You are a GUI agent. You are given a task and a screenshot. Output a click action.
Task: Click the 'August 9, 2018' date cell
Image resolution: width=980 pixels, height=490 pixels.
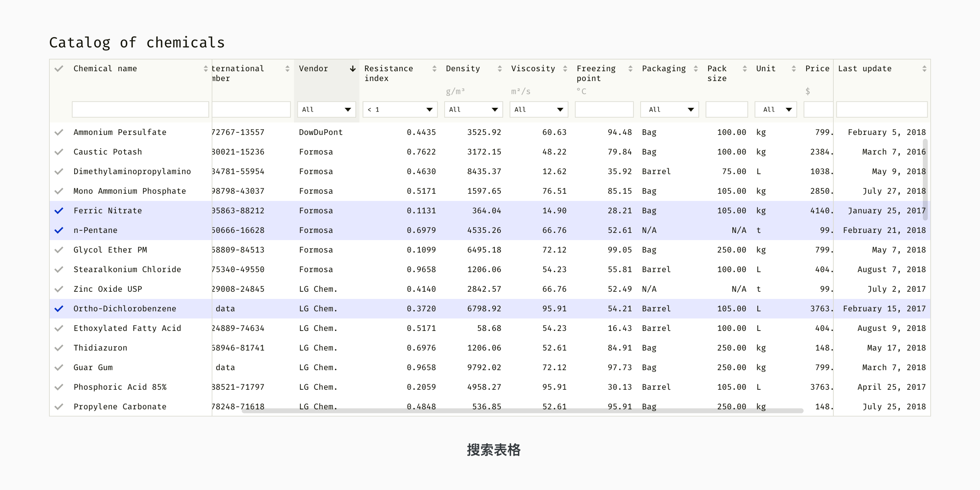click(891, 328)
